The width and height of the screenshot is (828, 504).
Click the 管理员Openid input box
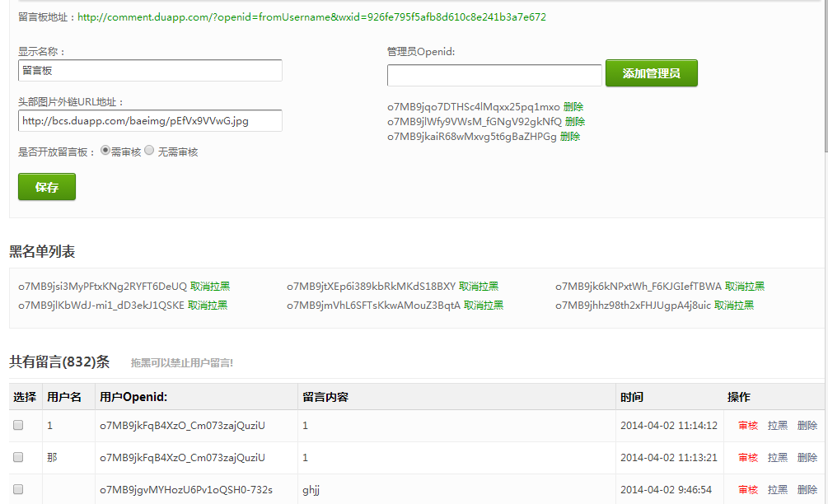(x=494, y=76)
